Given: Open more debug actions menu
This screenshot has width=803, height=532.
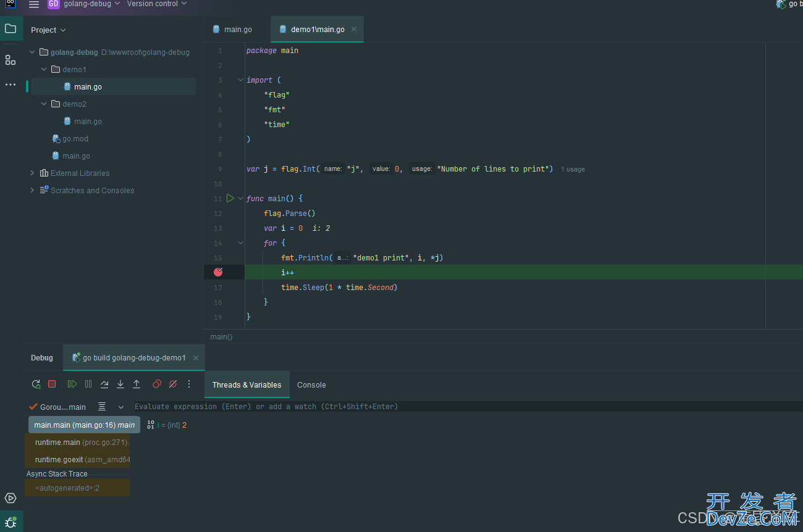Looking at the screenshot, I should [x=189, y=384].
